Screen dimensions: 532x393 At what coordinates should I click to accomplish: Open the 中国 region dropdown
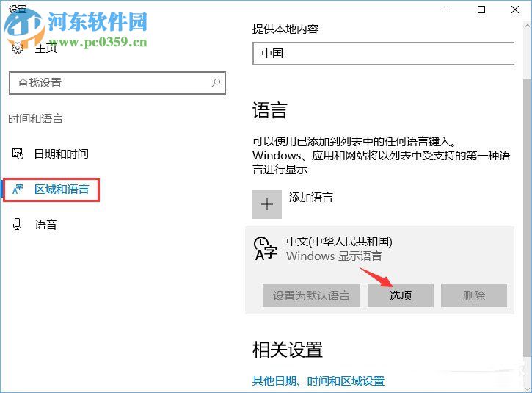pyautogui.click(x=383, y=54)
